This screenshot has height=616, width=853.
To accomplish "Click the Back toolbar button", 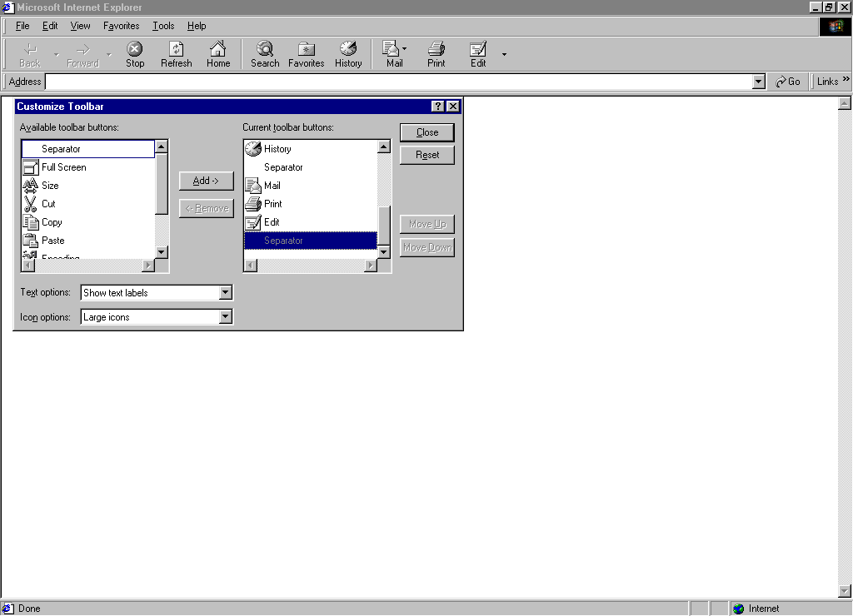I will click(30, 54).
